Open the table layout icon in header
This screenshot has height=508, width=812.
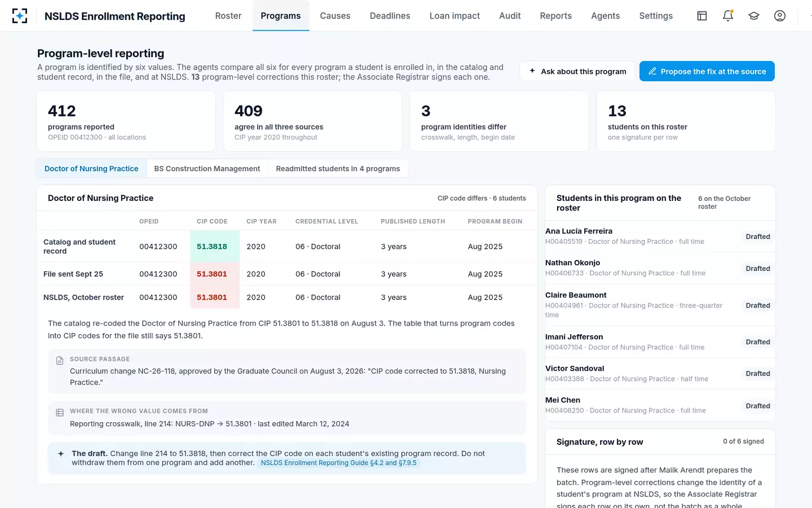click(702, 16)
